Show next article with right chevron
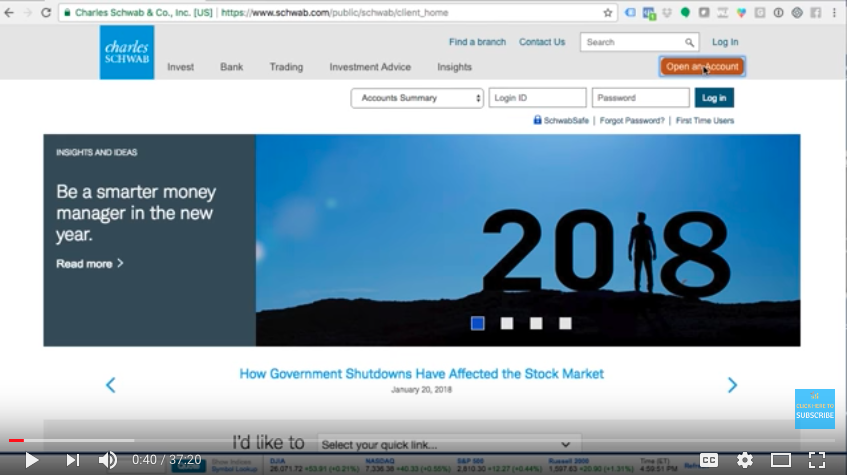The height and width of the screenshot is (475, 847). (x=732, y=385)
